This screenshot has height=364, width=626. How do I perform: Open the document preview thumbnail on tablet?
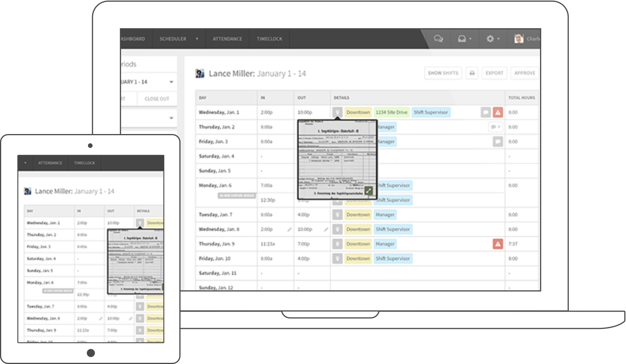pyautogui.click(x=136, y=261)
